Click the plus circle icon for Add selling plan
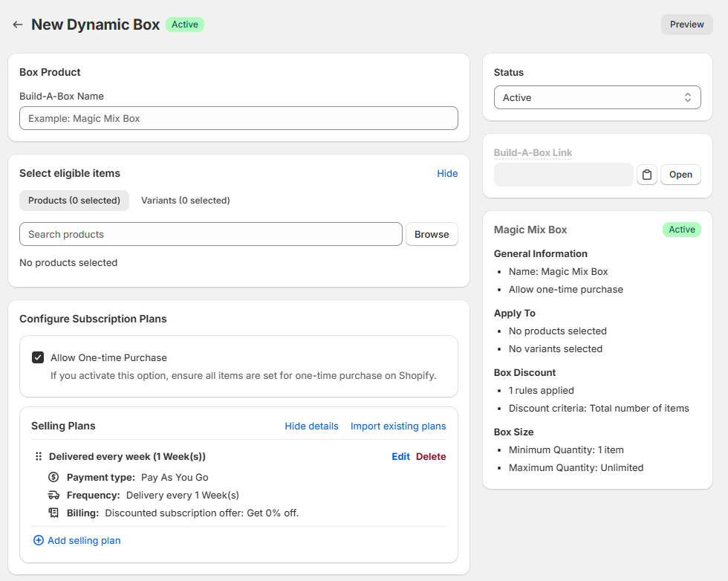This screenshot has height=581, width=728. (39, 540)
